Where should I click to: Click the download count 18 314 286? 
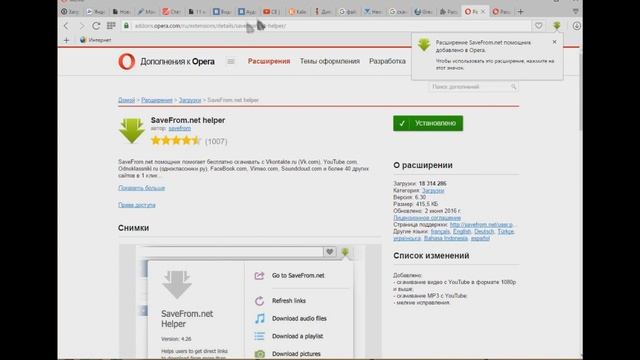(x=432, y=184)
